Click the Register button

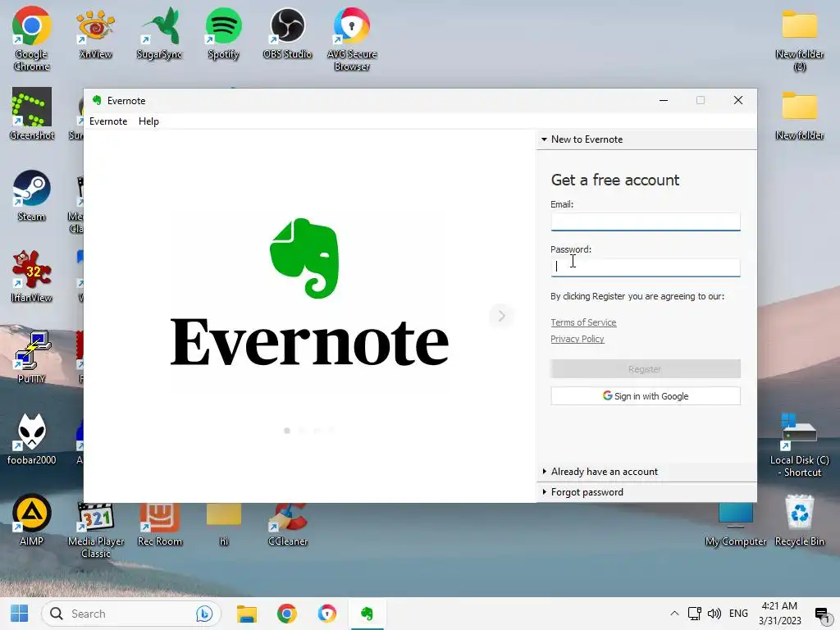pyautogui.click(x=646, y=369)
